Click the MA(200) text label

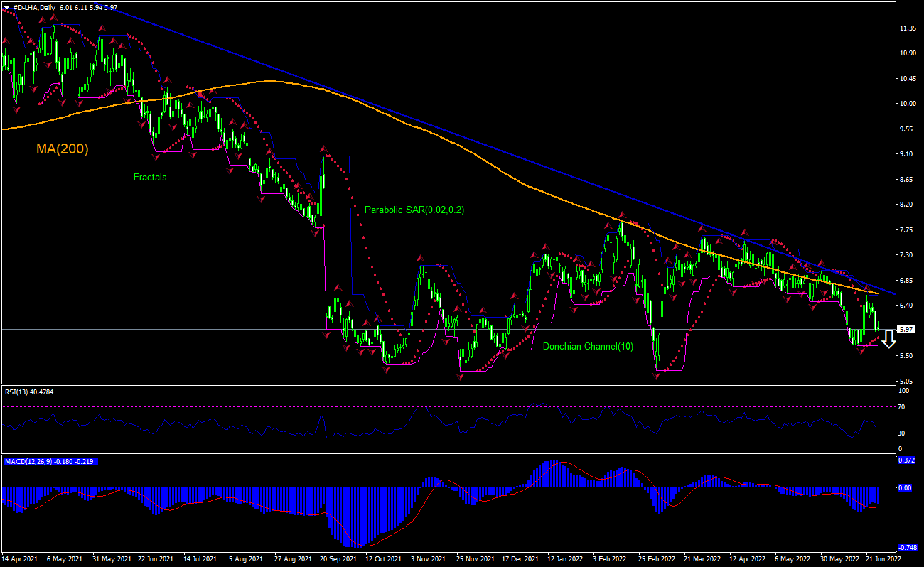(x=62, y=149)
